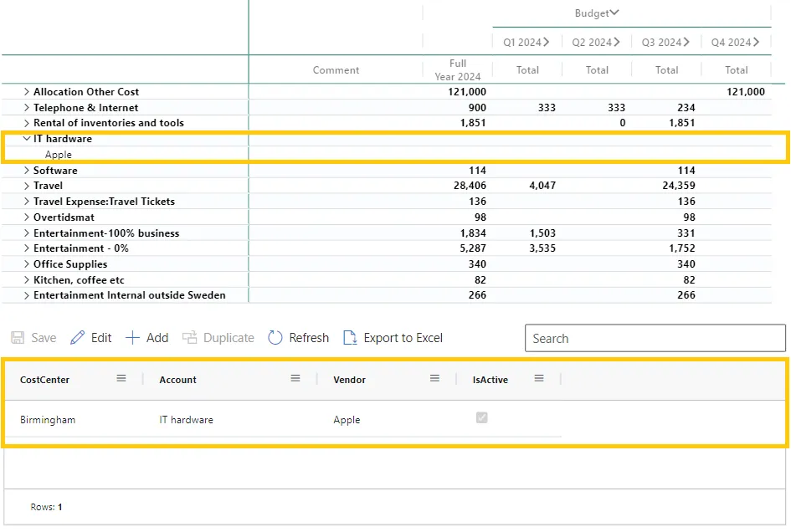This screenshot has height=532, width=791.
Task: Sort by the CostCenter column header
Action: 45,380
